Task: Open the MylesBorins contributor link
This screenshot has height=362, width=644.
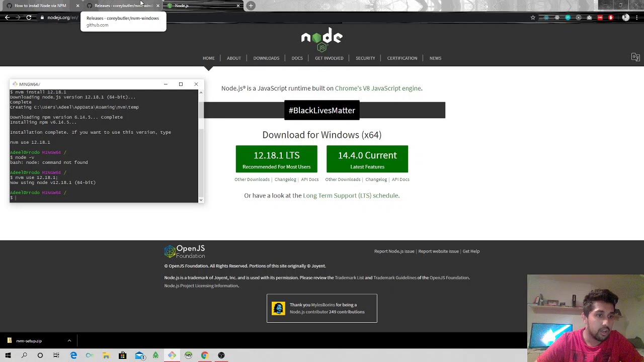Action: tap(323, 305)
